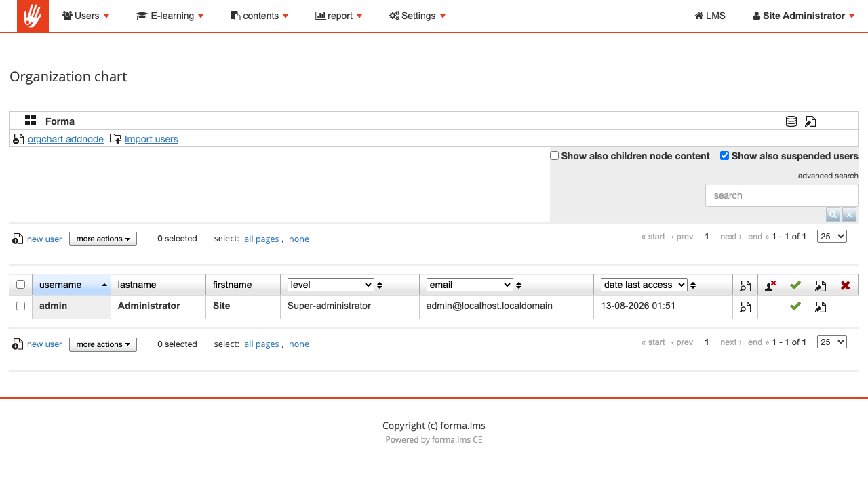Select all pages in bottom toolbar

click(262, 344)
